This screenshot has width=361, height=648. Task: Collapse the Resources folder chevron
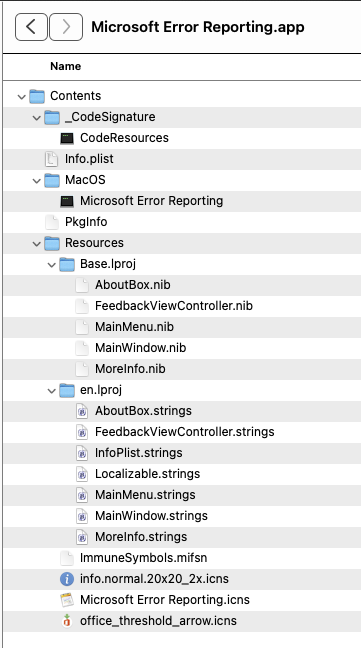(x=36, y=243)
